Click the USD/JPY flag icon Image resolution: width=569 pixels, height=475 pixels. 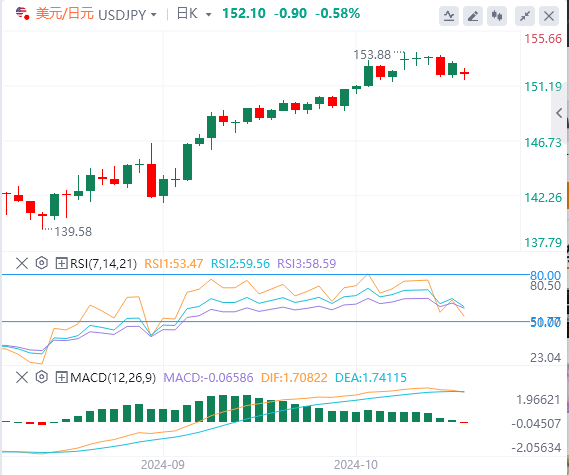pos(22,13)
